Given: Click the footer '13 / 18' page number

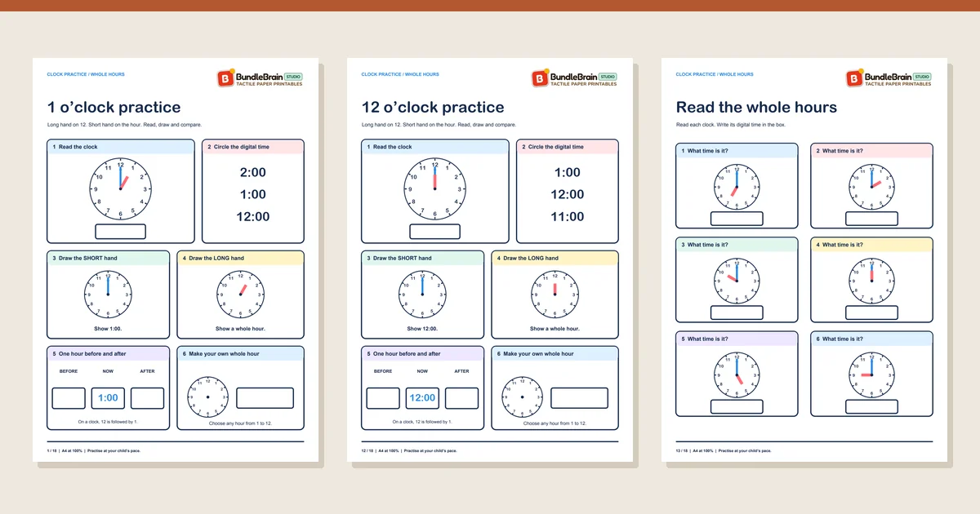Looking at the screenshot, I should click(682, 450).
